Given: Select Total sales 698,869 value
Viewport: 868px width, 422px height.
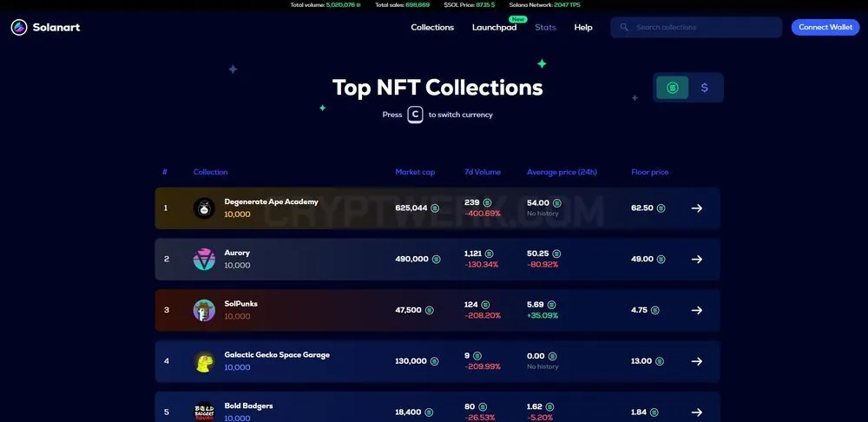Looking at the screenshot, I should coord(418,5).
